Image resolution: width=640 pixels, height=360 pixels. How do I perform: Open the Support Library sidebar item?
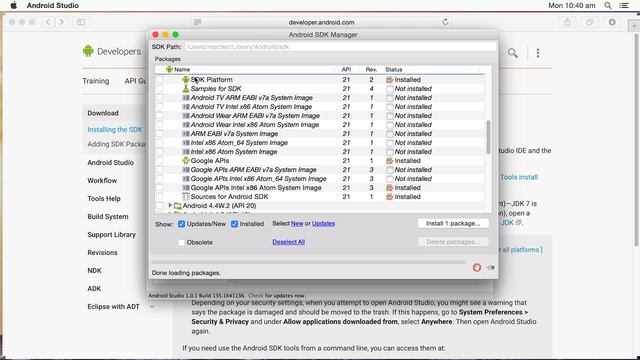111,234
